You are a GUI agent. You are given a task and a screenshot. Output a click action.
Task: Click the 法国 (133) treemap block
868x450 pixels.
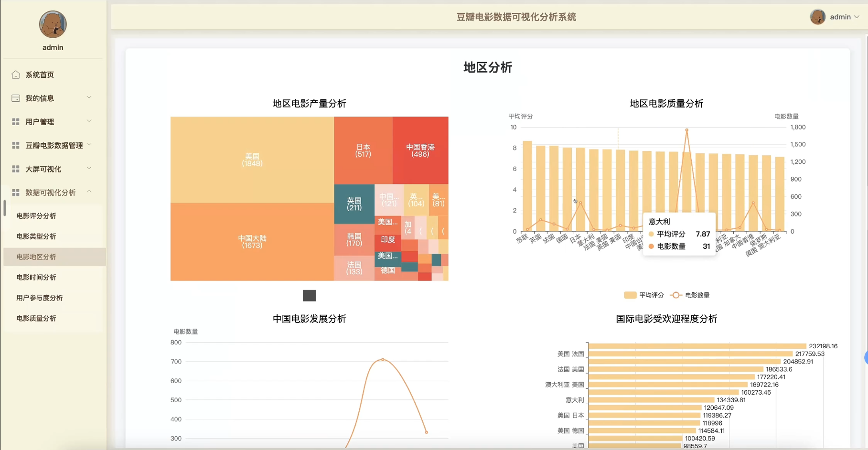pos(354,268)
